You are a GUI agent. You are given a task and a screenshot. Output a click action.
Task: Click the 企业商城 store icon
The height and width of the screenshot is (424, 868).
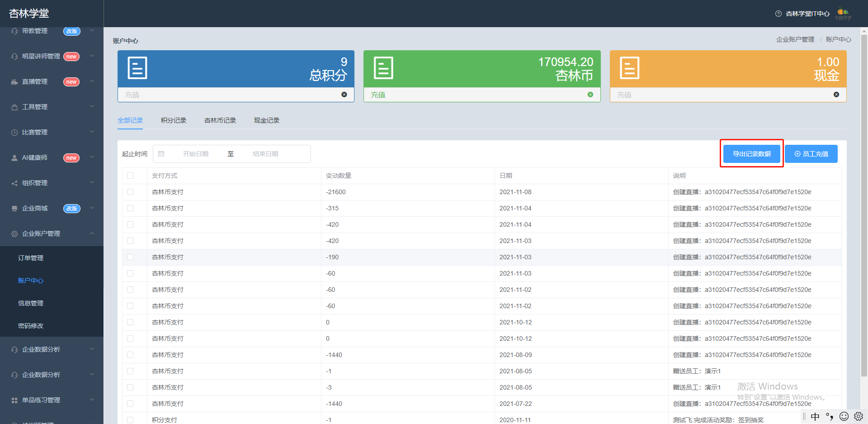click(14, 209)
